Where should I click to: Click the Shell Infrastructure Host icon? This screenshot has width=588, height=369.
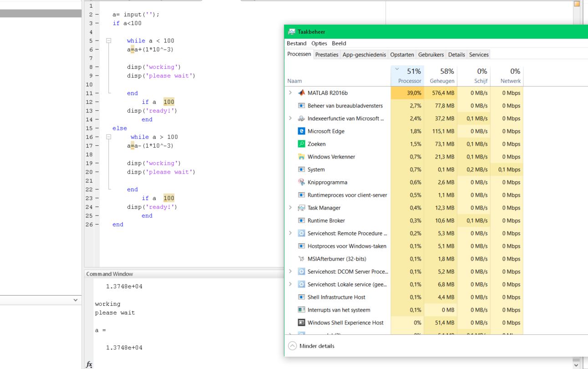301,297
